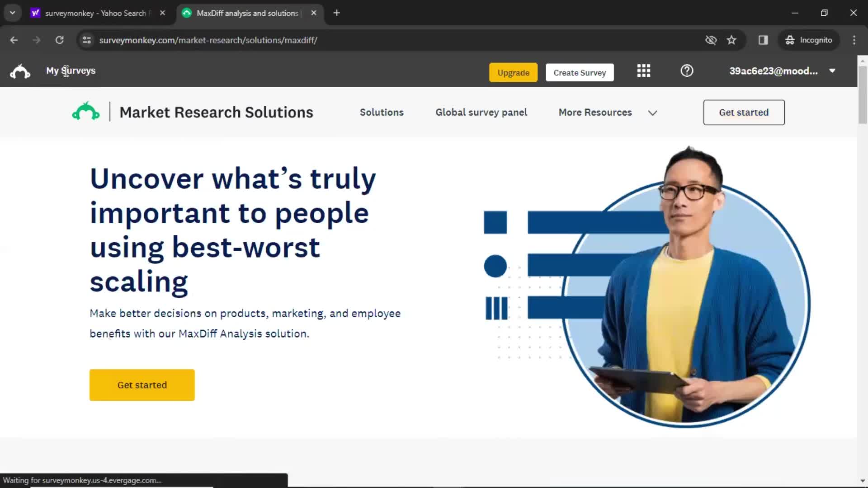The height and width of the screenshot is (488, 868).
Task: Click the SurveyMonkey home logo icon
Action: point(20,71)
